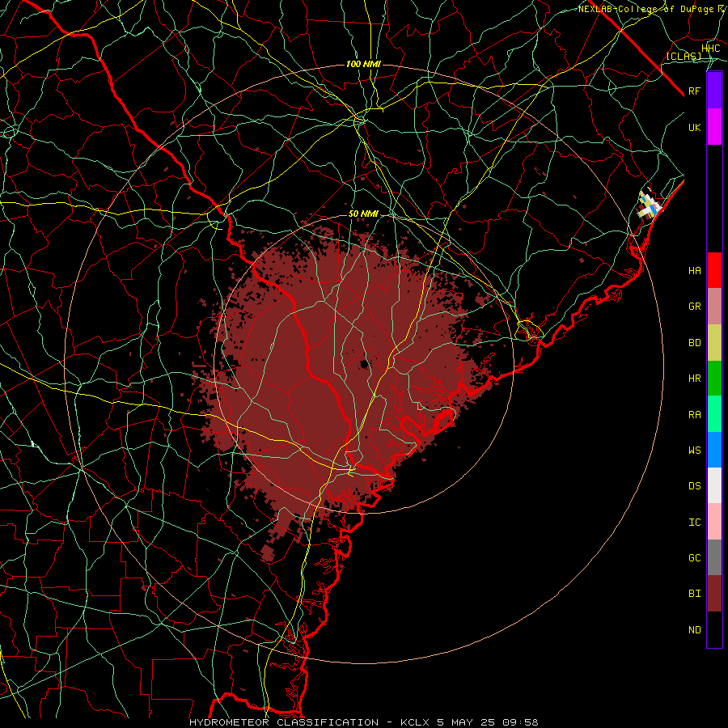Click the ND legend label

point(695,630)
